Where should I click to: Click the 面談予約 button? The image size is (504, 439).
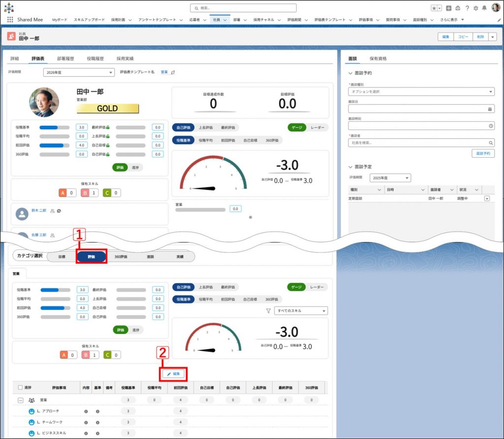click(483, 153)
